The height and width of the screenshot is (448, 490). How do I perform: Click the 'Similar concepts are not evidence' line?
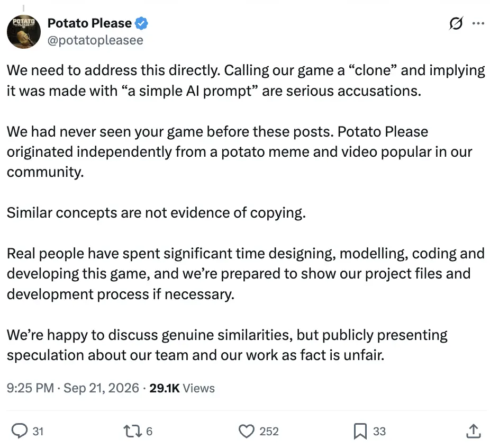tap(156, 213)
